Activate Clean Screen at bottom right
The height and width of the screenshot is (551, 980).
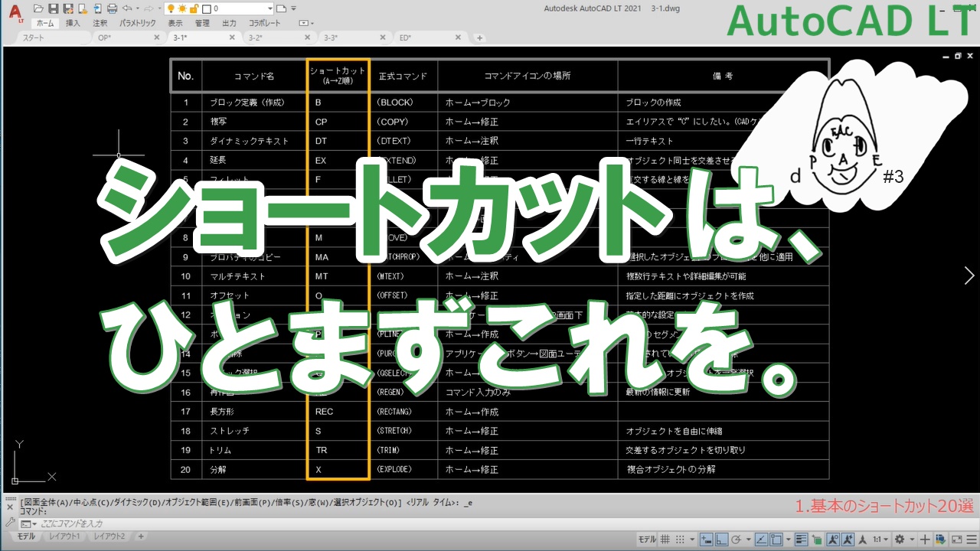pyautogui.click(x=955, y=538)
